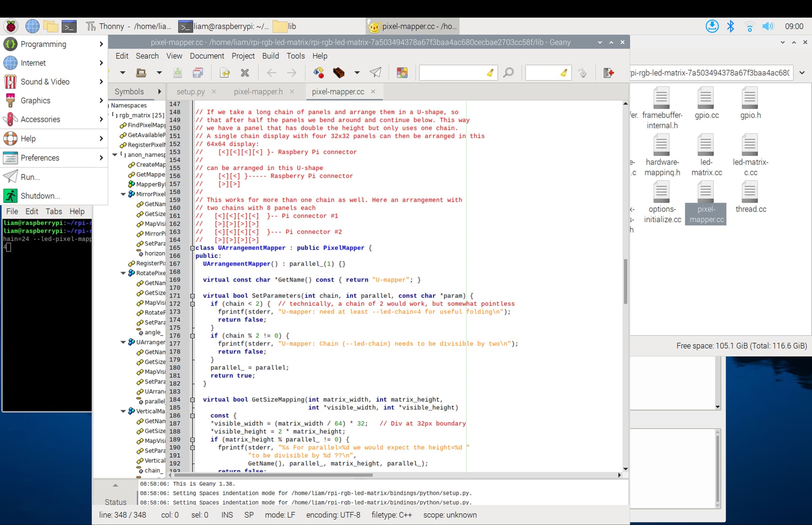
Task: Open the Programming submenu in app menu
Action: [54, 44]
